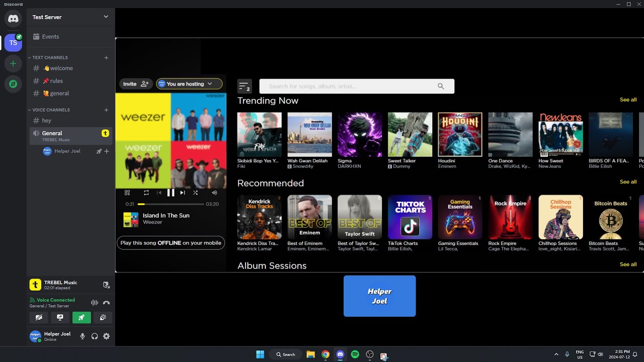Open the welcome text channel
The height and width of the screenshot is (362, 644).
70,68
